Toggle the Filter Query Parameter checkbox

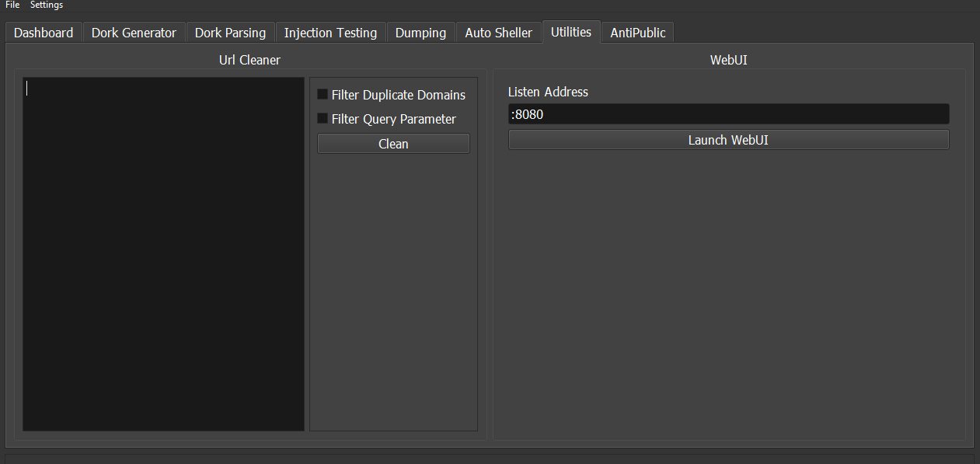[x=323, y=119]
